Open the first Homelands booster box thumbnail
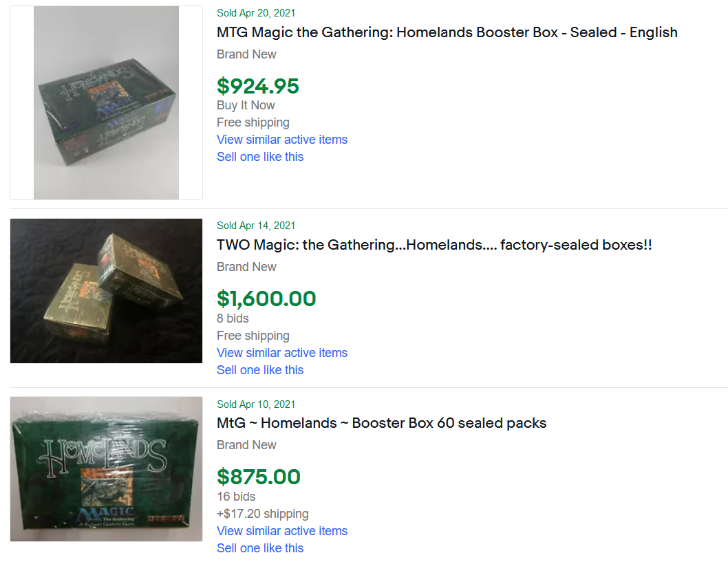 [x=106, y=103]
